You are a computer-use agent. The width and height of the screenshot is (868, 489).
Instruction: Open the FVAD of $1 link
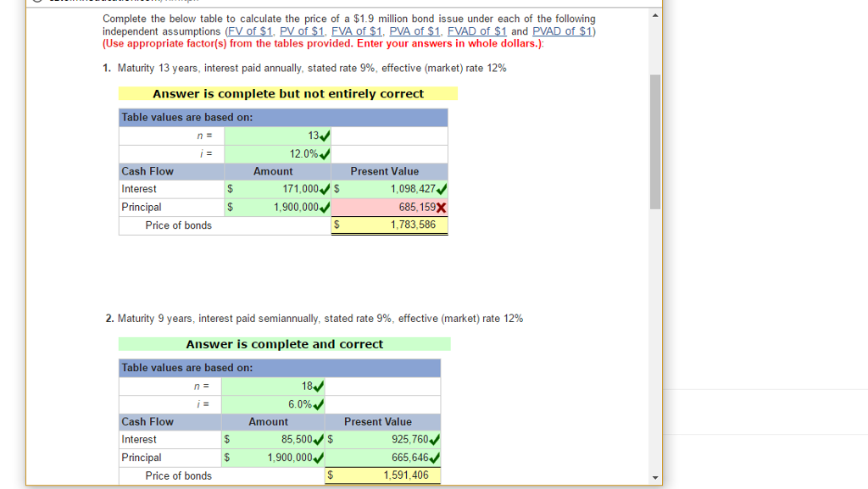click(x=476, y=31)
